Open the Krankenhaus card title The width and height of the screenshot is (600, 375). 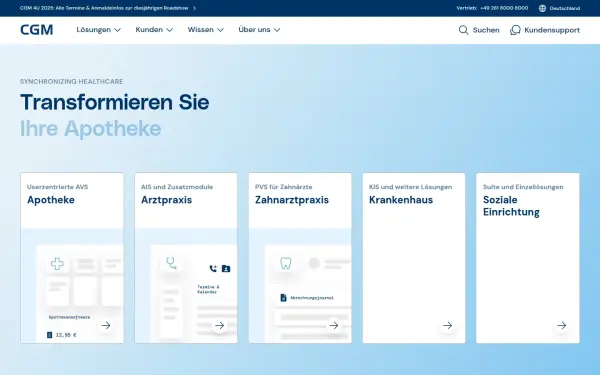401,200
